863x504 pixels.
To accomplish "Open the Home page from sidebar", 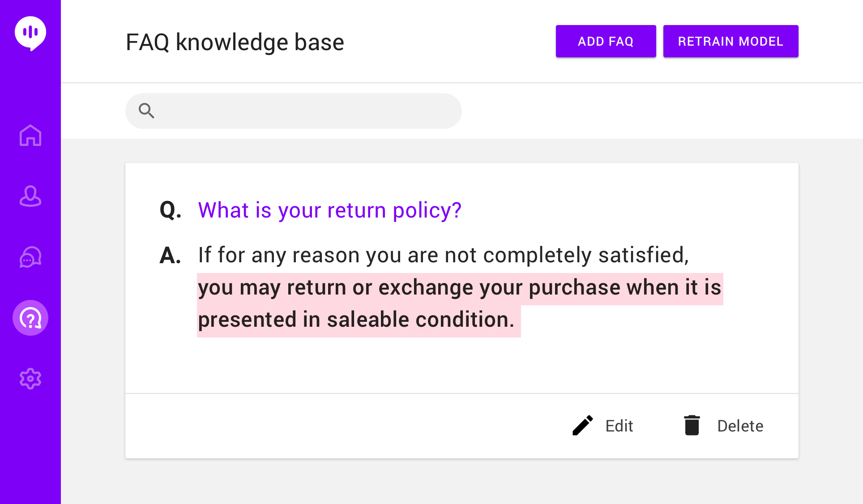I will pyautogui.click(x=30, y=135).
